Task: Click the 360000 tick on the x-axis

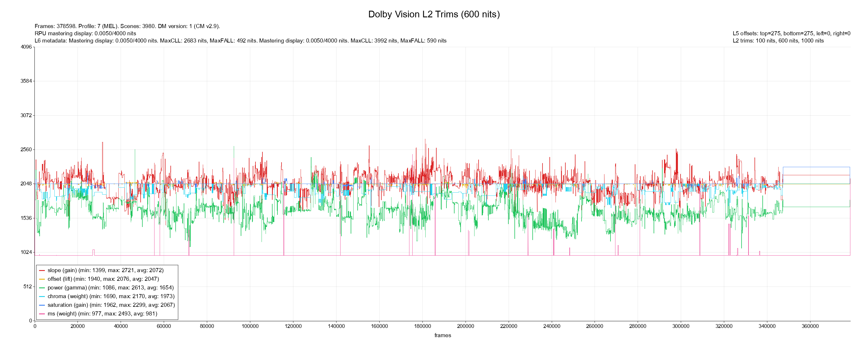Action: tap(810, 326)
